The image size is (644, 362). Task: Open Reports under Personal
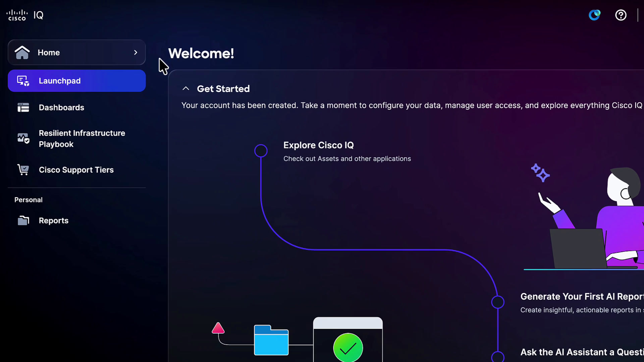54,221
